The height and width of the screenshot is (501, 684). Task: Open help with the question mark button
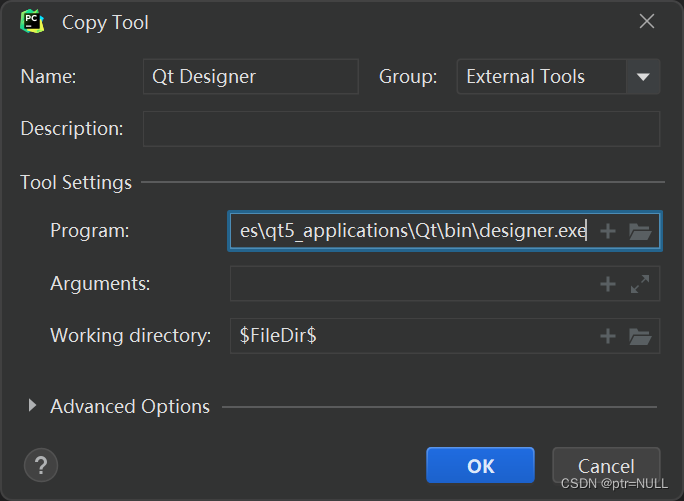41,465
